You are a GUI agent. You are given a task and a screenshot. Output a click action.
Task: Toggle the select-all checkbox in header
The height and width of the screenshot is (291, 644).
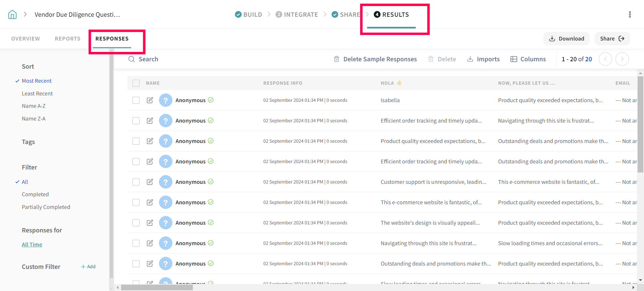pos(136,83)
